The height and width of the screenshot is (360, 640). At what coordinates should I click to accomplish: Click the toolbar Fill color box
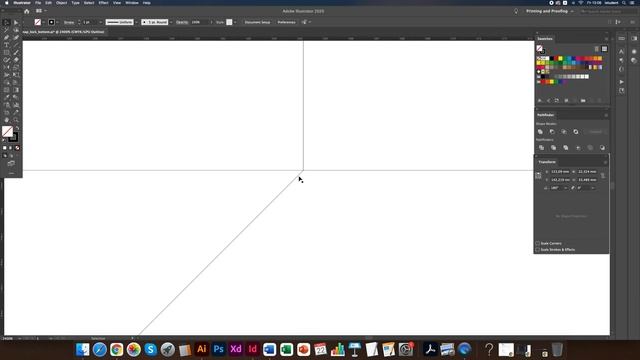point(7,131)
